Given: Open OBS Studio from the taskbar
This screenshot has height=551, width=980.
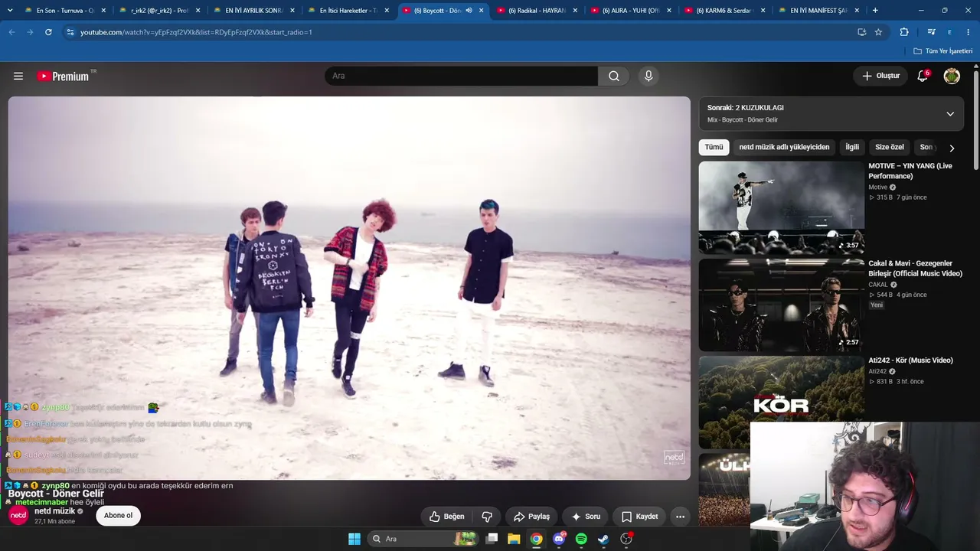Looking at the screenshot, I should [626, 539].
